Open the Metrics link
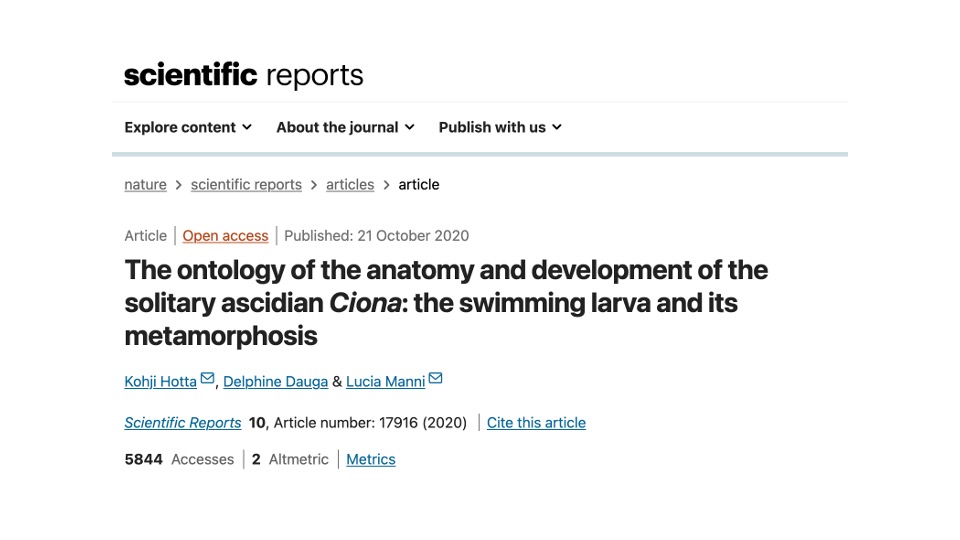Screen dimensions: 960x540 371,460
